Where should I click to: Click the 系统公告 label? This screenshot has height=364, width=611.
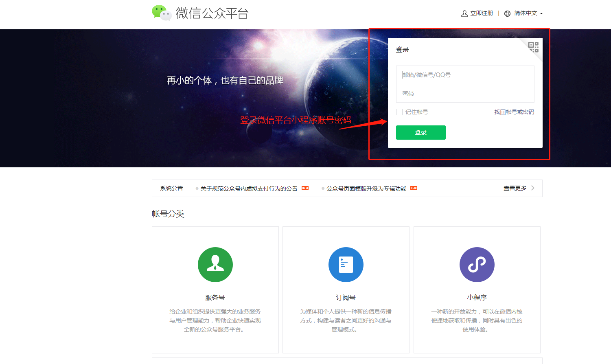click(171, 189)
